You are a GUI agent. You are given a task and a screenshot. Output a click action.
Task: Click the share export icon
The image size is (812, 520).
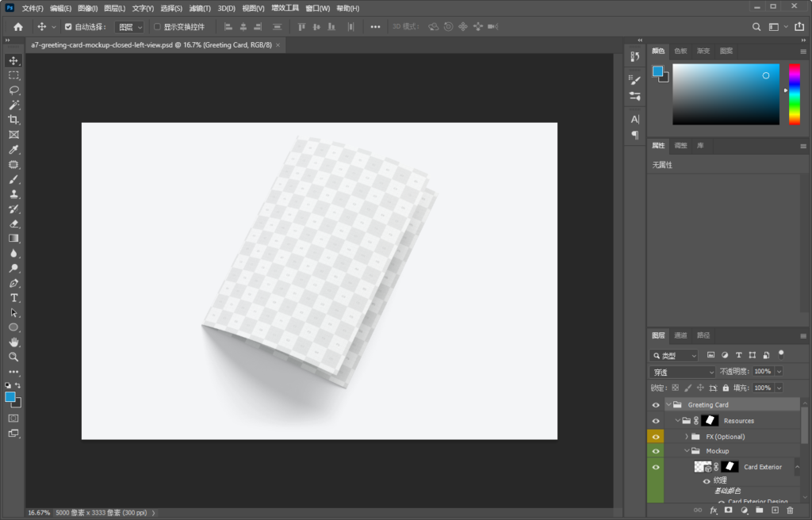[x=799, y=26]
